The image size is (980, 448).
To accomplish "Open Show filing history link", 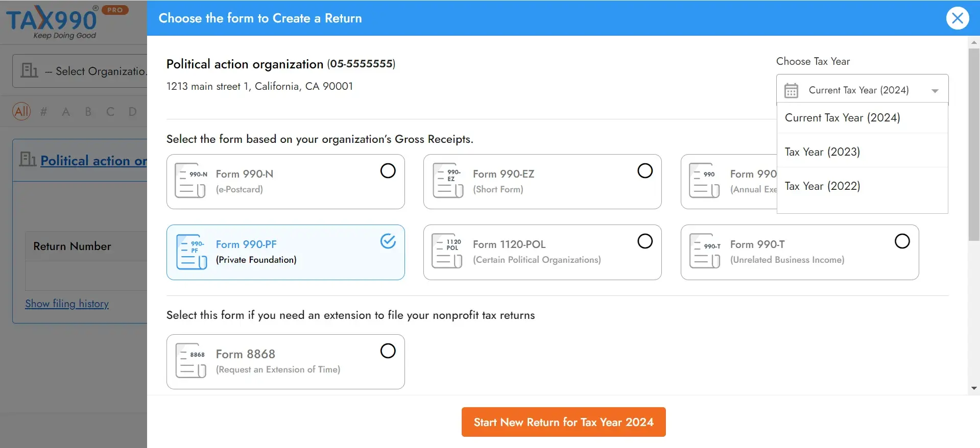I will click(67, 304).
